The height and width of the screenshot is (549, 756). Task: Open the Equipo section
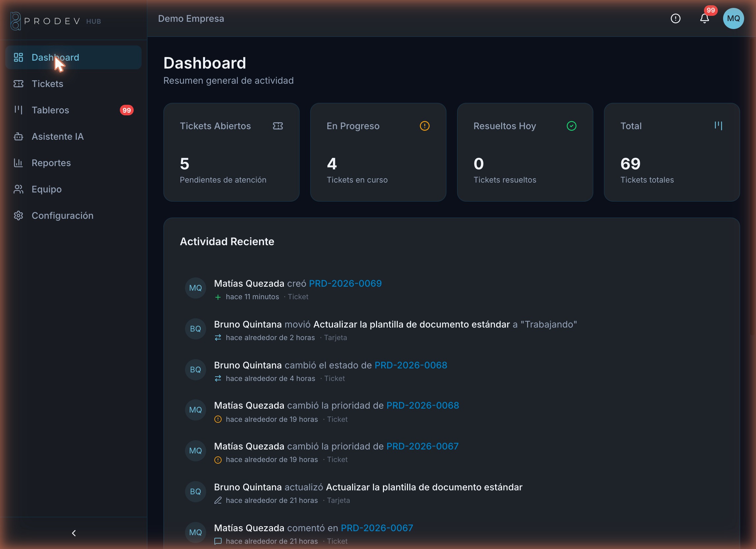click(73, 189)
